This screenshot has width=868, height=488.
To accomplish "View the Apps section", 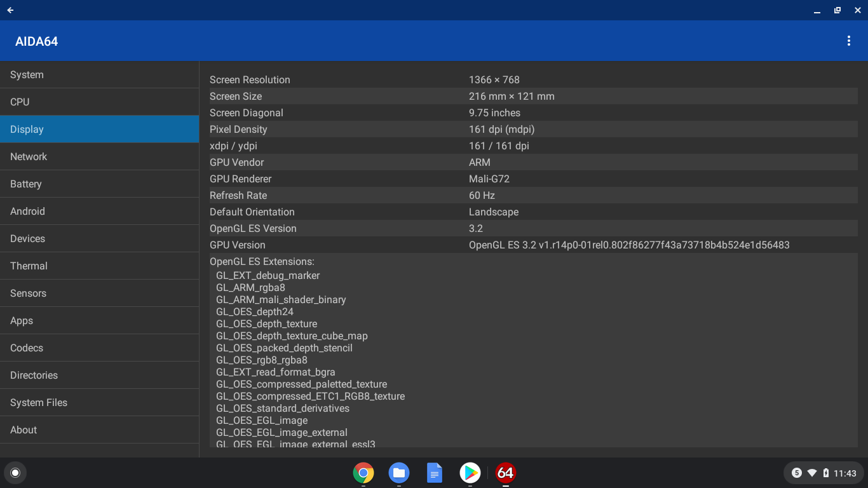I will [99, 320].
